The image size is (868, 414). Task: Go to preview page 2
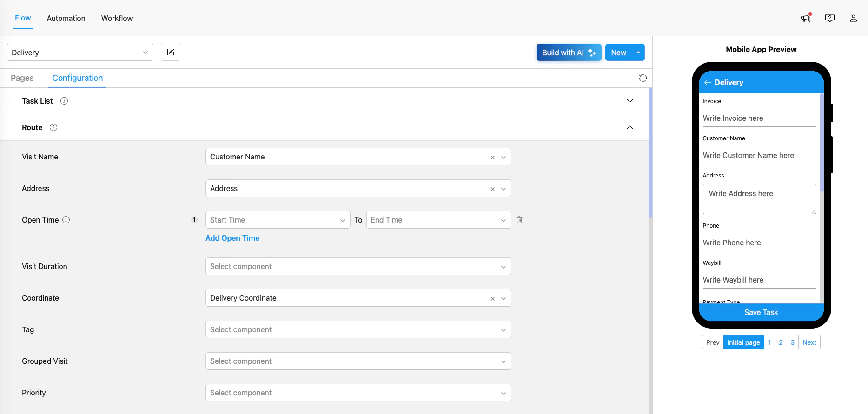point(781,342)
